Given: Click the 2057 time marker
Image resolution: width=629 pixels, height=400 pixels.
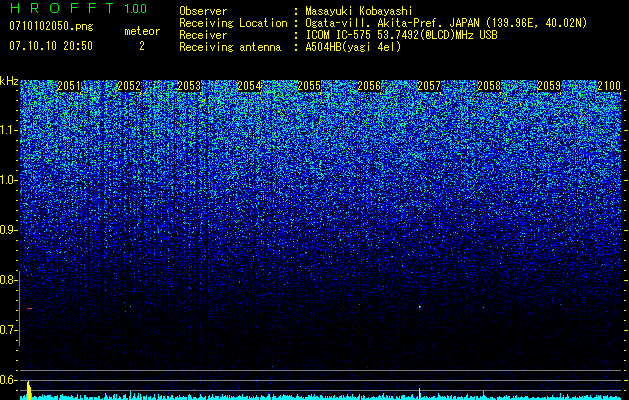Looking at the screenshot, I should click(429, 86).
